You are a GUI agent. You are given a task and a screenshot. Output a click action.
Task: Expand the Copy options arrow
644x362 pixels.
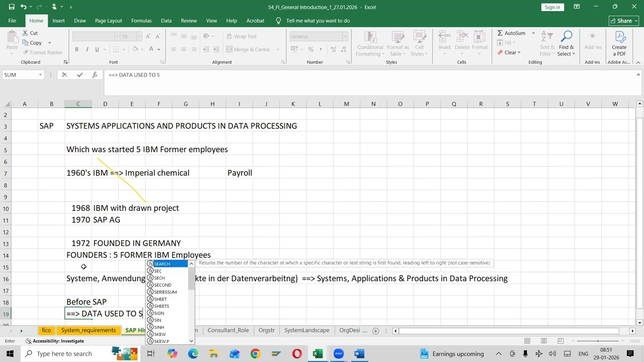coord(49,43)
